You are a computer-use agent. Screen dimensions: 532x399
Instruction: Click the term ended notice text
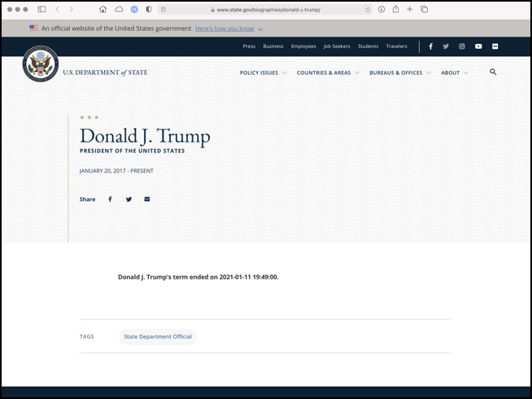point(198,277)
